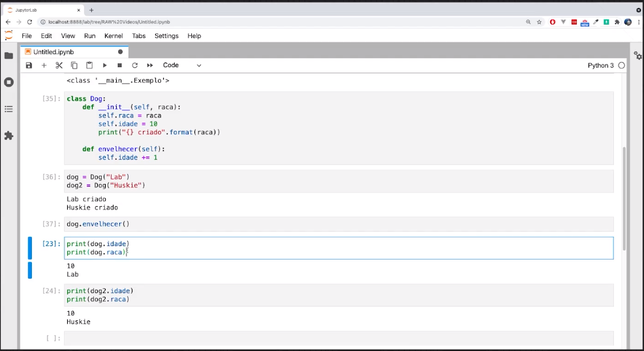Open the File Browser sidebar icon

[x=8, y=55]
